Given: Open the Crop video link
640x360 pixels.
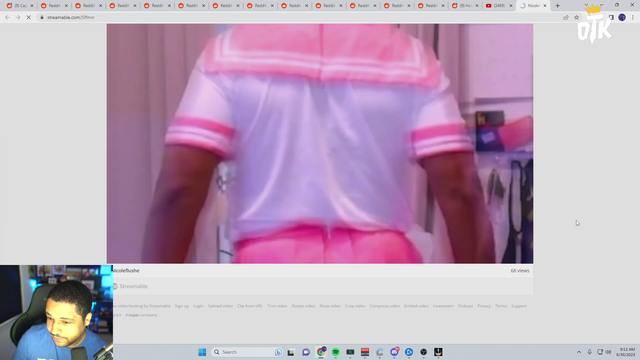Looking at the screenshot, I should click(355, 306).
